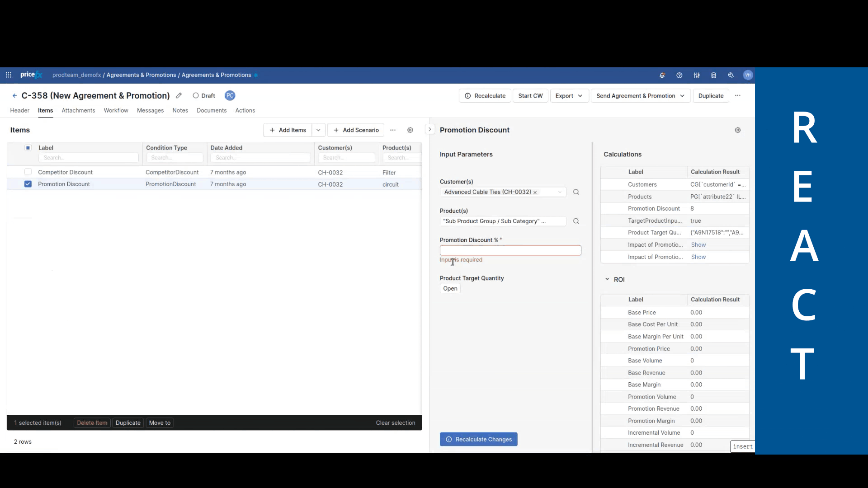Uncheck the Promotion Discount row checkbox

(28, 184)
